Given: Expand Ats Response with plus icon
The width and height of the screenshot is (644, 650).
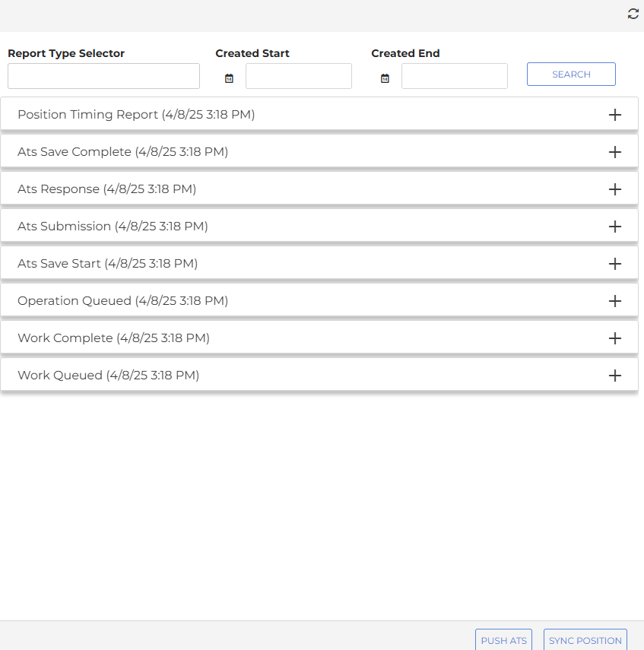Looking at the screenshot, I should point(614,189).
